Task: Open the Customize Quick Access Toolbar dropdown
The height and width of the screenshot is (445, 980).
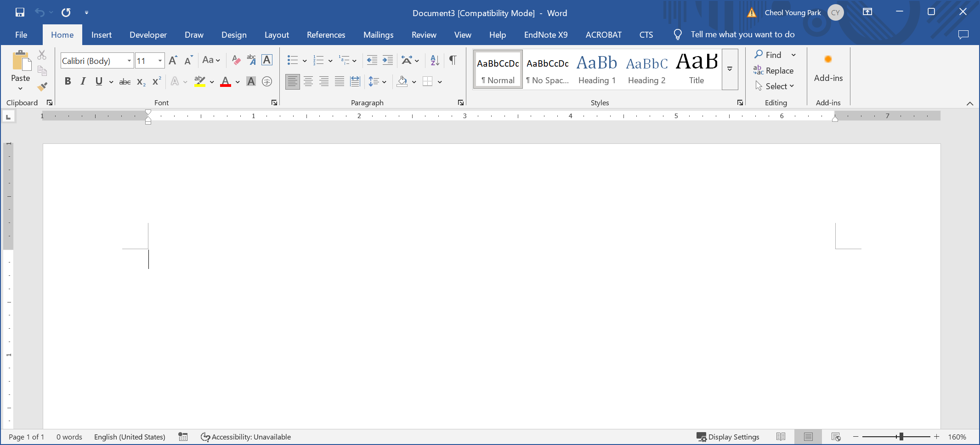Action: [x=86, y=12]
